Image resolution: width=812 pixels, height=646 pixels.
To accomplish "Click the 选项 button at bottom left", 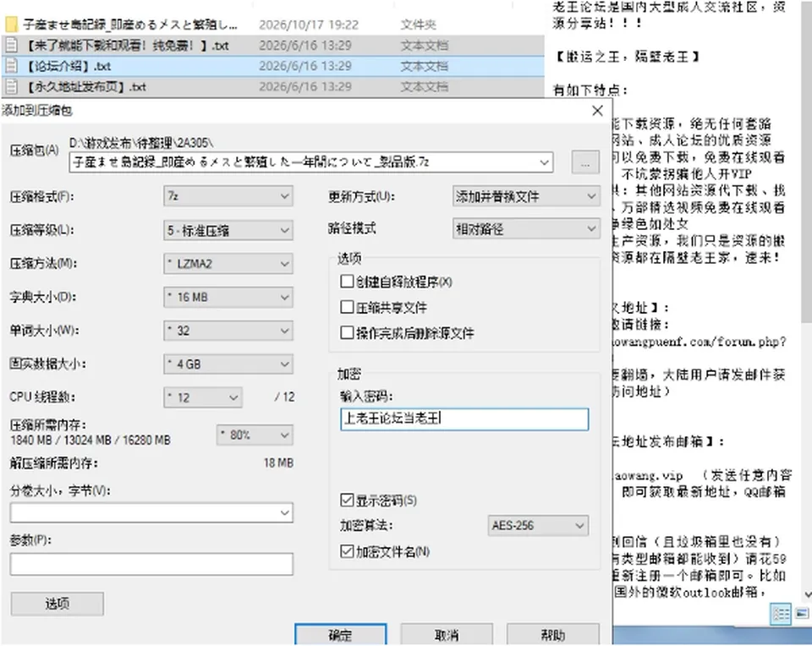I will 57,603.
